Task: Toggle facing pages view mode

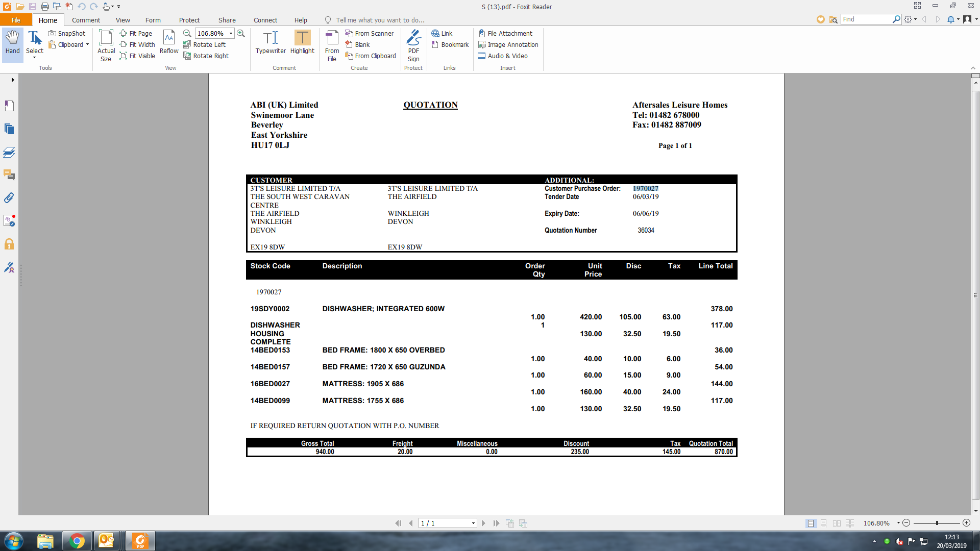Action: [837, 523]
